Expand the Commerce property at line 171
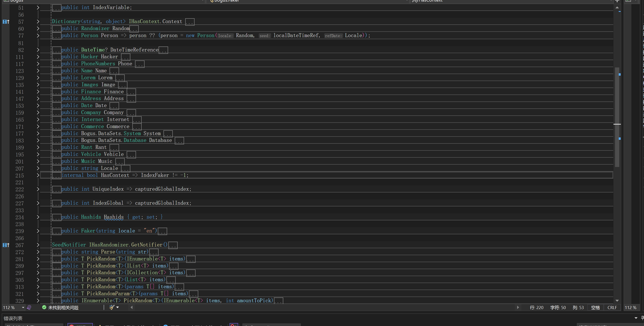 coord(38,126)
